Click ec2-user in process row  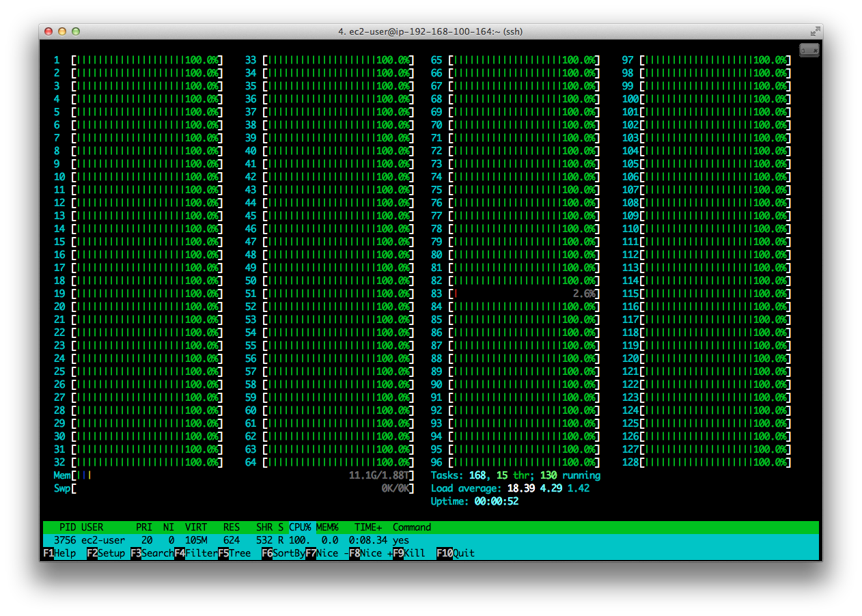click(x=103, y=540)
